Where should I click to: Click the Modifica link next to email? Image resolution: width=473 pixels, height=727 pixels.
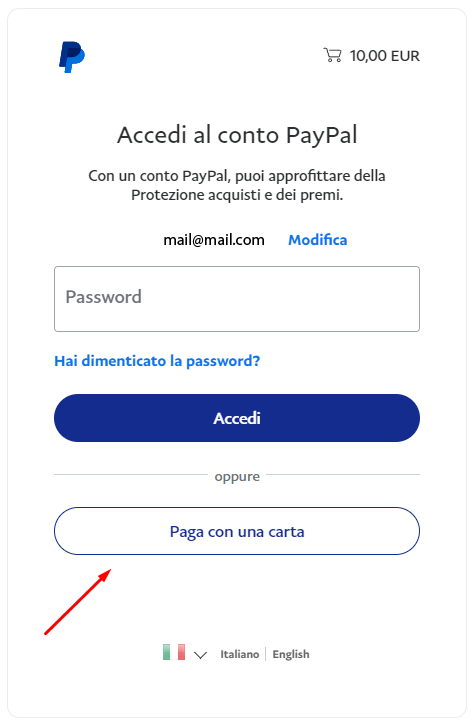pyautogui.click(x=318, y=240)
